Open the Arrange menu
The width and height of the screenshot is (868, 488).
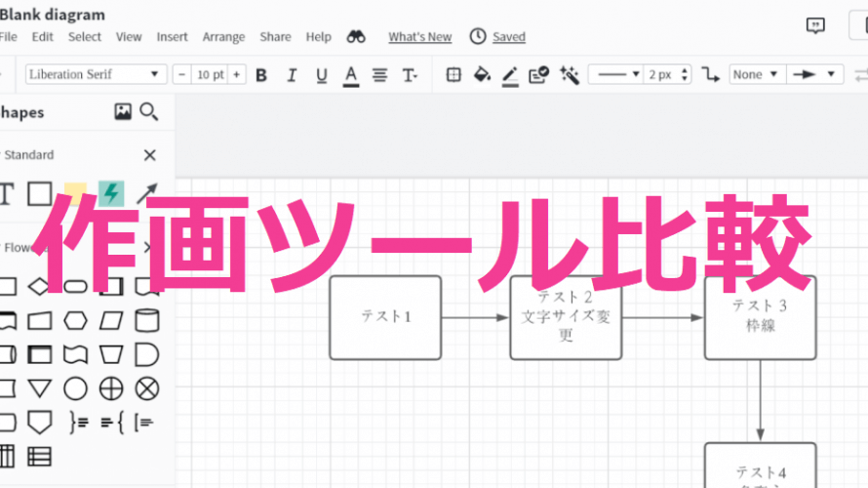223,37
